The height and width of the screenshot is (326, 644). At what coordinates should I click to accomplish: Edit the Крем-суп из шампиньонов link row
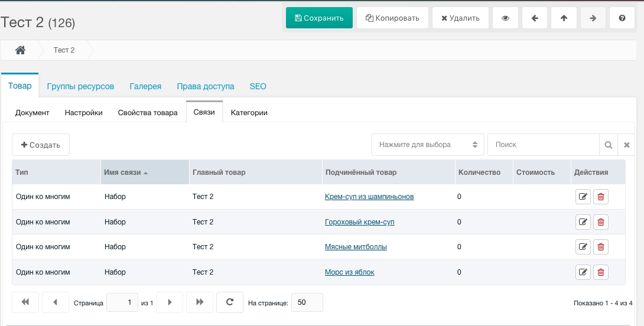(x=583, y=197)
